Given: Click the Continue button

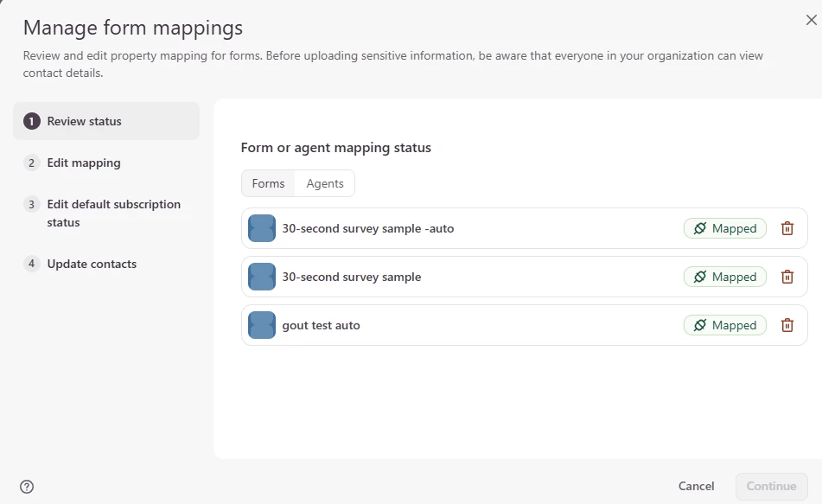Looking at the screenshot, I should point(771,486).
